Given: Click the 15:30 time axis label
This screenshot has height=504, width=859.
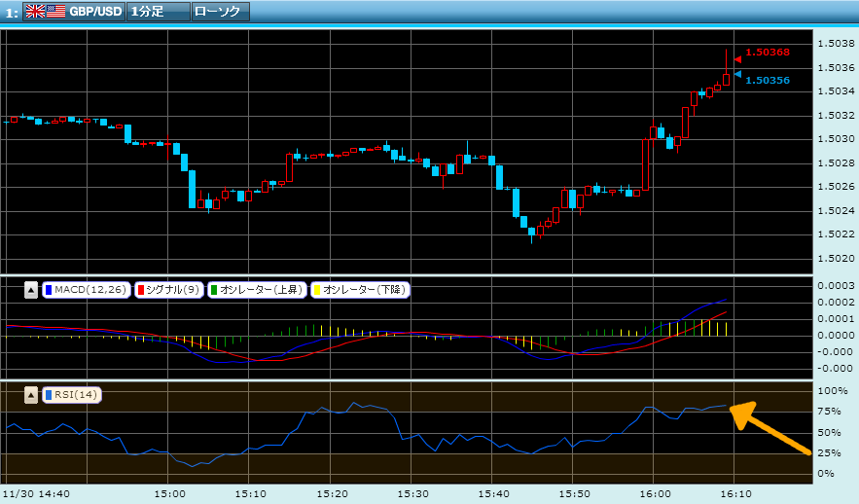Looking at the screenshot, I should tap(412, 493).
